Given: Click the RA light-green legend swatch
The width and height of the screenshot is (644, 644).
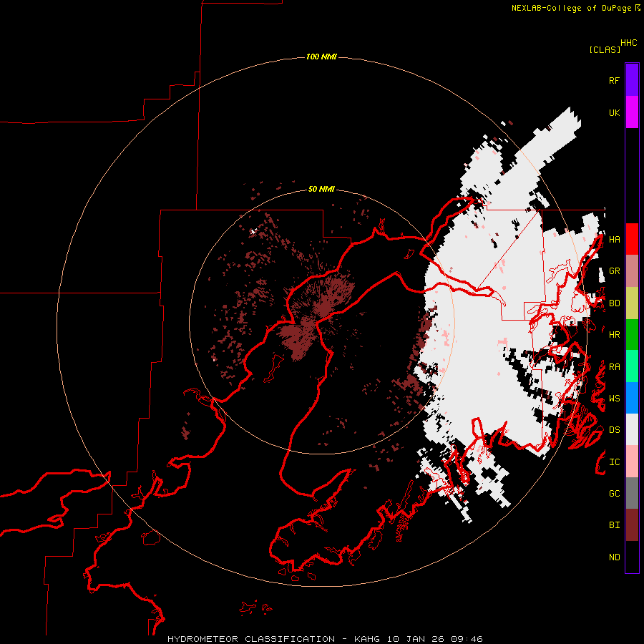Looking at the screenshot, I should point(632,366).
